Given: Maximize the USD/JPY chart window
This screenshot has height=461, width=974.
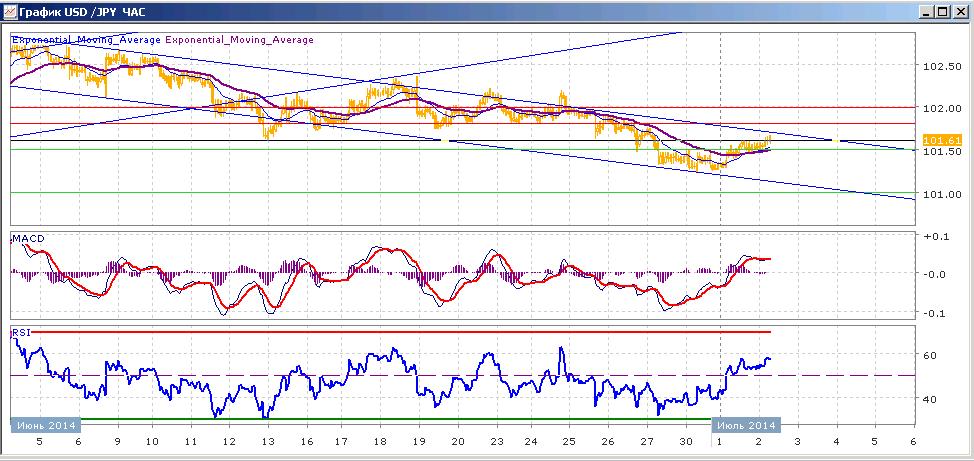Looking at the screenshot, I should 943,12.
